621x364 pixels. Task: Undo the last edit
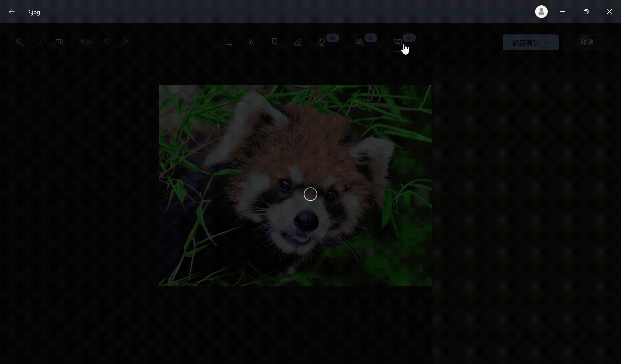pyautogui.click(x=107, y=42)
